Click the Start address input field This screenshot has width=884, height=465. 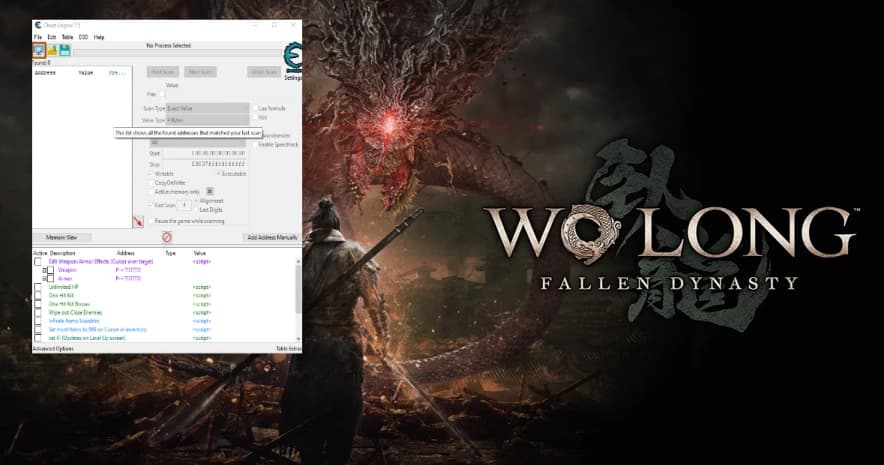[x=204, y=153]
